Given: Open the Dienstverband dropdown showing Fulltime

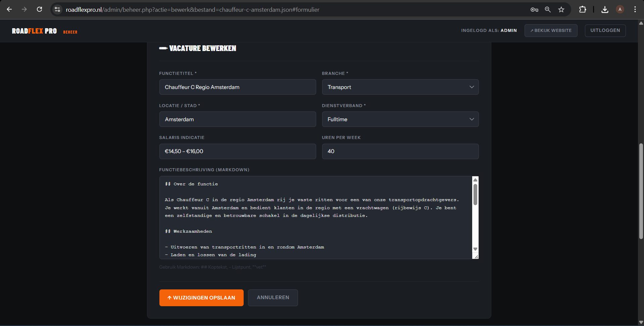Looking at the screenshot, I should (400, 119).
